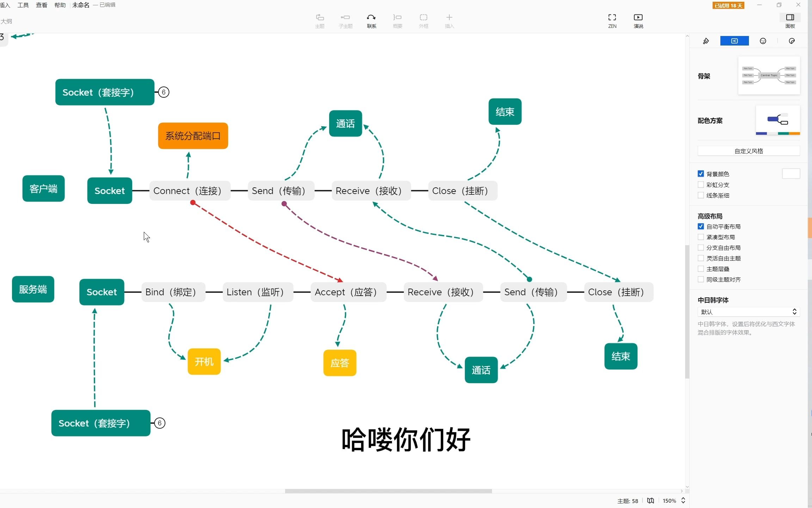
Task: Uncheck 自动平衡布局 option
Action: [701, 226]
